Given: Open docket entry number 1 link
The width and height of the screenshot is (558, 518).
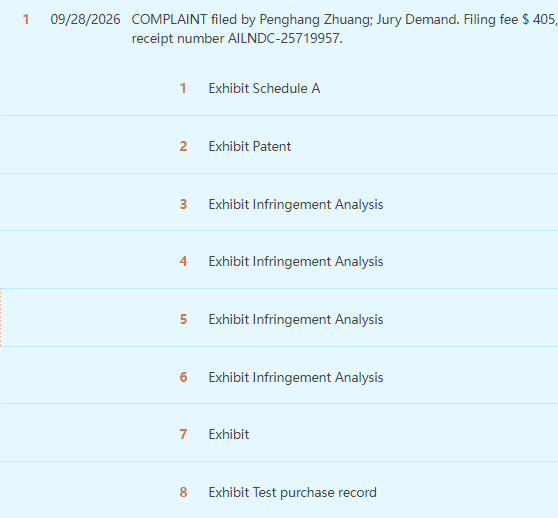Looking at the screenshot, I should (26, 19).
